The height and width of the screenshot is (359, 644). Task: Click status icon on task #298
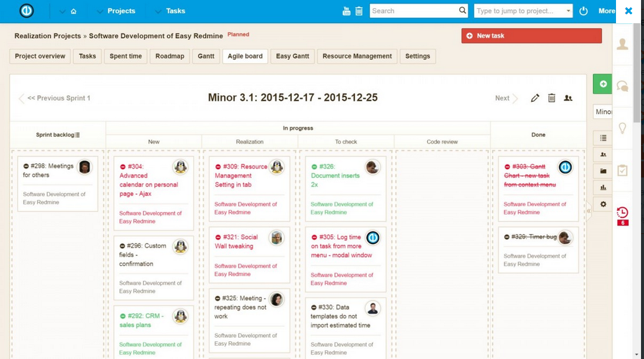coord(26,166)
